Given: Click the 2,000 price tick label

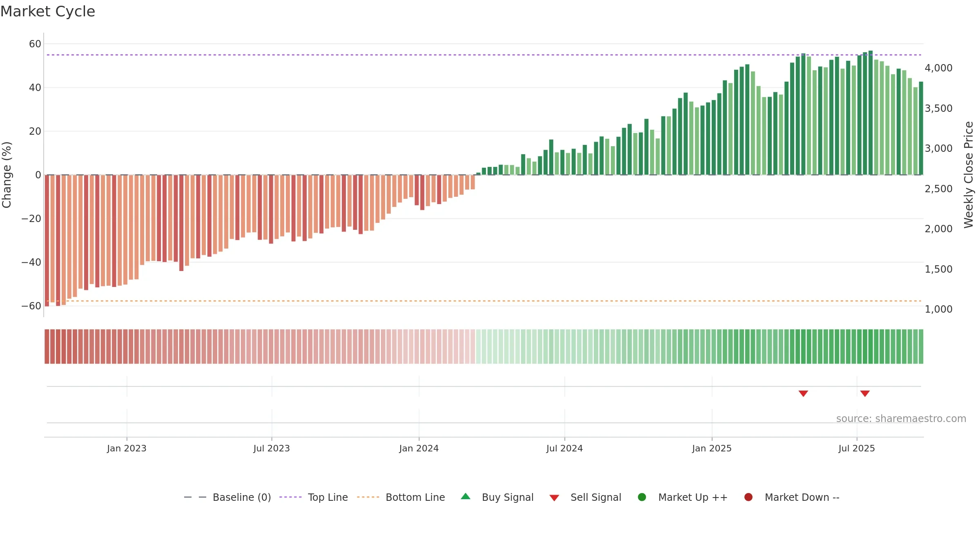Looking at the screenshot, I should (x=938, y=229).
